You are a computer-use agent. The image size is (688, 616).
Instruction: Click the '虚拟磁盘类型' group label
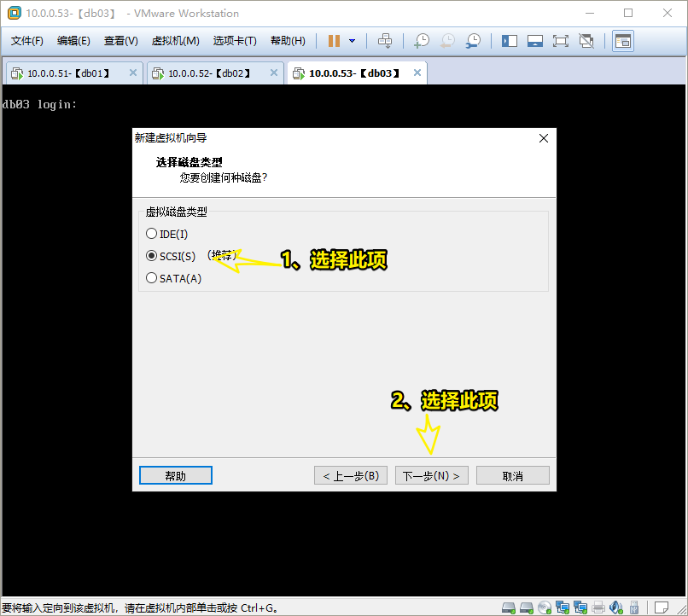pyautogui.click(x=177, y=212)
